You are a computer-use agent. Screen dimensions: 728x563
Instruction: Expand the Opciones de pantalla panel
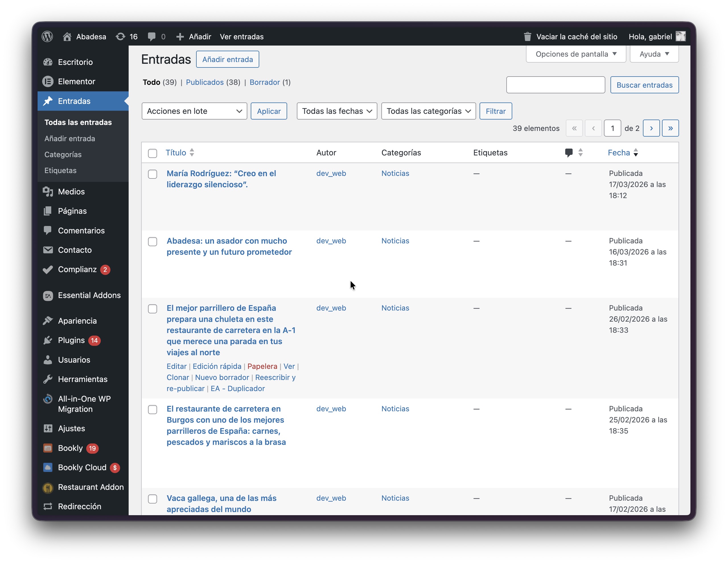point(576,54)
